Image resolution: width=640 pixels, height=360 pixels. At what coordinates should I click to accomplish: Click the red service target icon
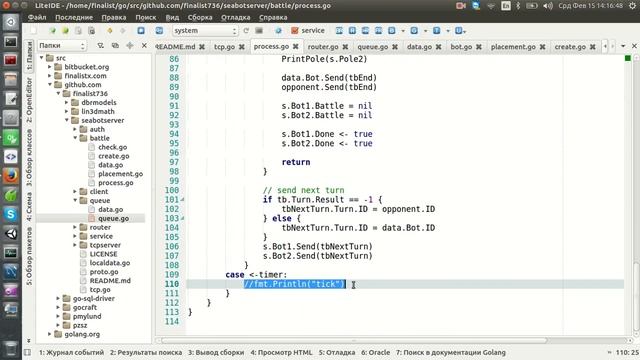(295, 31)
